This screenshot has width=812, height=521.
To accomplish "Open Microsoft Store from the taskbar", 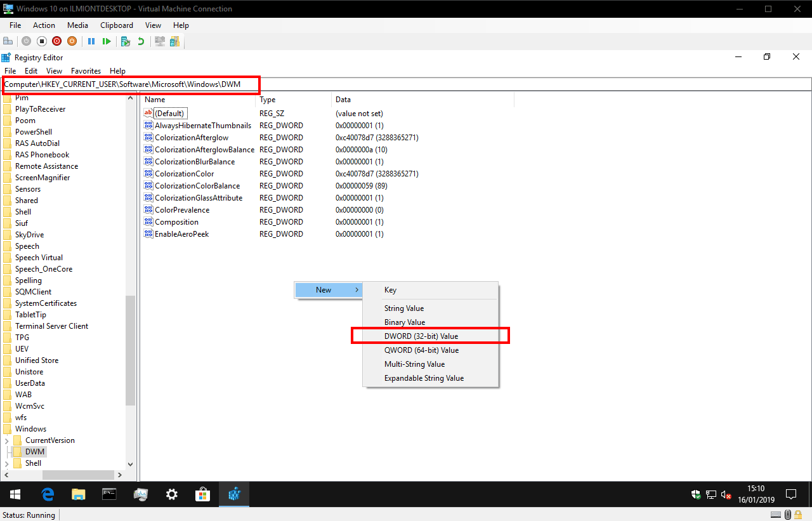I will (202, 494).
